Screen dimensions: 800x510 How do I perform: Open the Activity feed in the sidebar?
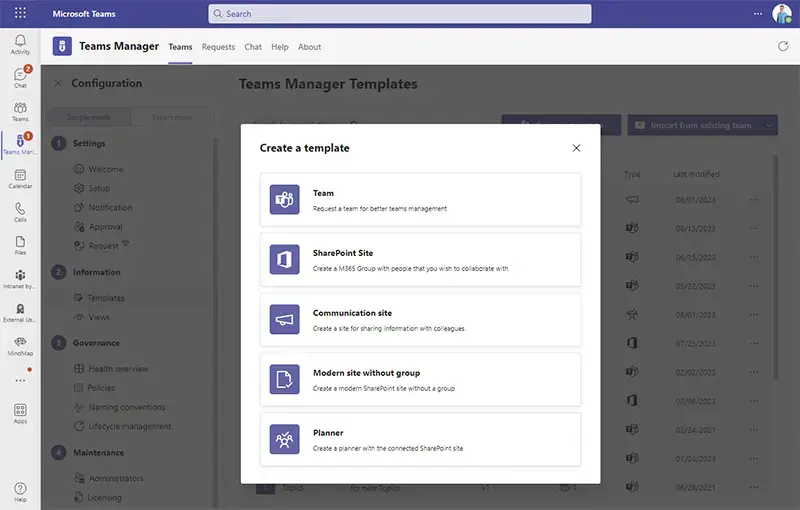(x=20, y=44)
